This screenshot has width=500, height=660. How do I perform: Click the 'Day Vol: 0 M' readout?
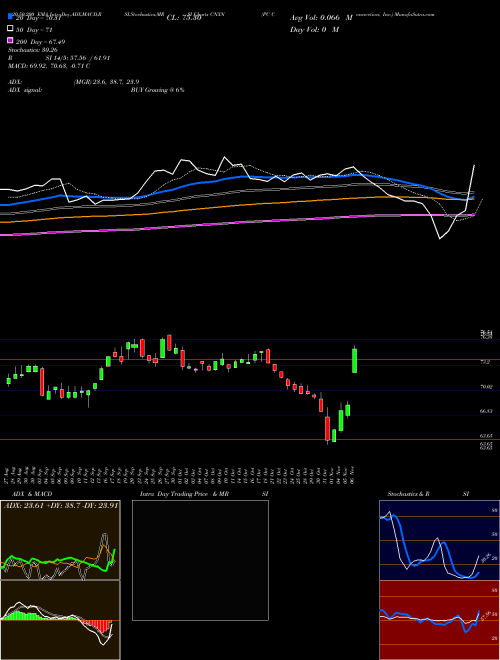click(314, 30)
